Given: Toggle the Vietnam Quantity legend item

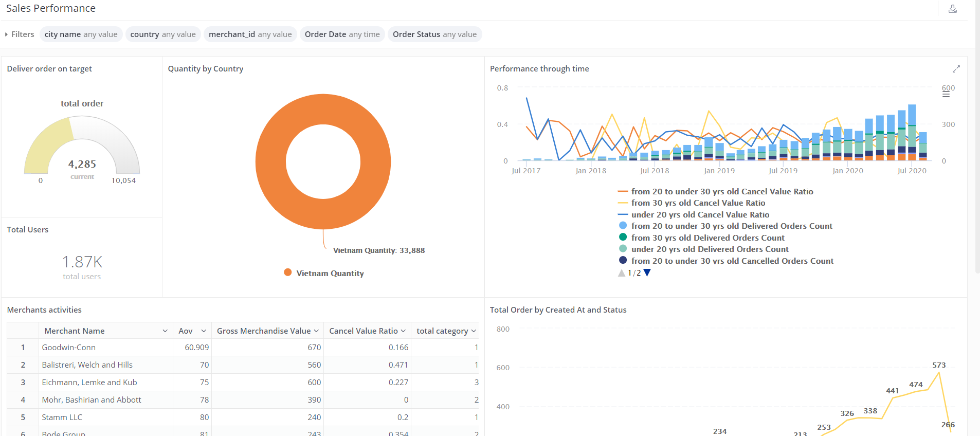Looking at the screenshot, I should (324, 273).
